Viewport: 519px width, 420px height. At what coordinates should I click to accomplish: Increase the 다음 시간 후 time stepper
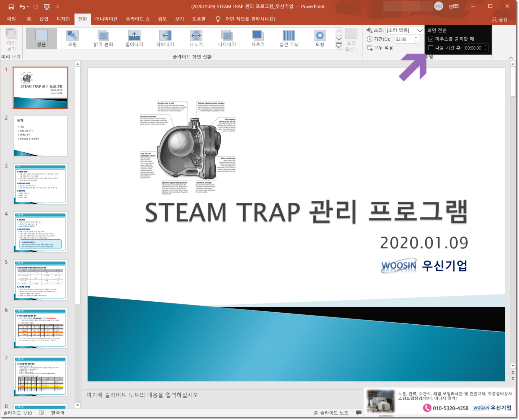coord(486,46)
